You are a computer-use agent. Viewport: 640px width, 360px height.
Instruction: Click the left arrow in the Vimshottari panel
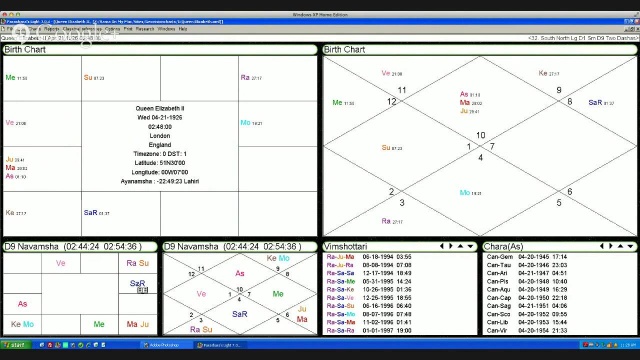click(442, 246)
